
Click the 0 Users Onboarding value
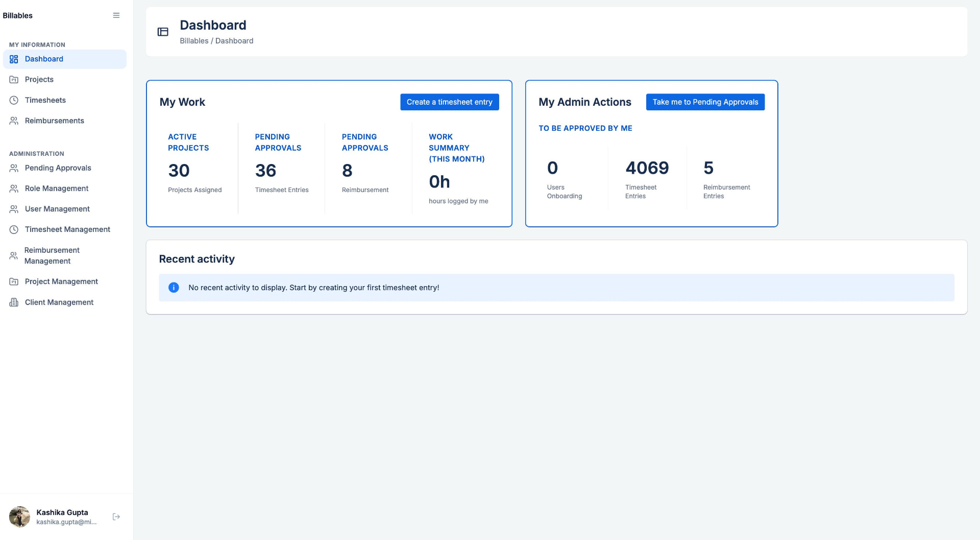click(552, 168)
